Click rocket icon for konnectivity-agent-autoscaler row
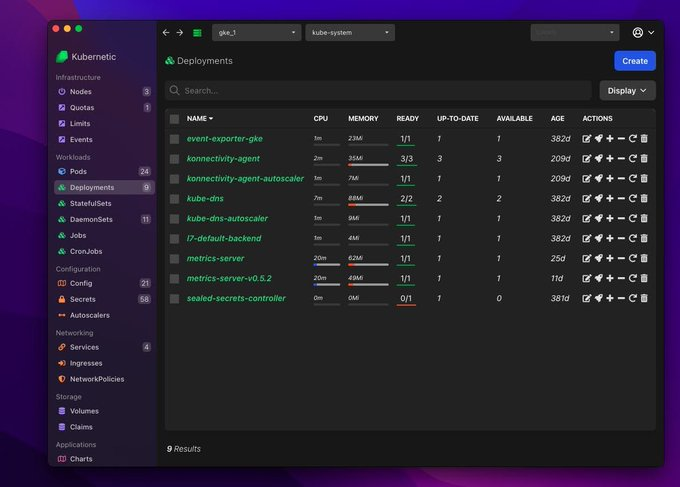 (x=598, y=179)
